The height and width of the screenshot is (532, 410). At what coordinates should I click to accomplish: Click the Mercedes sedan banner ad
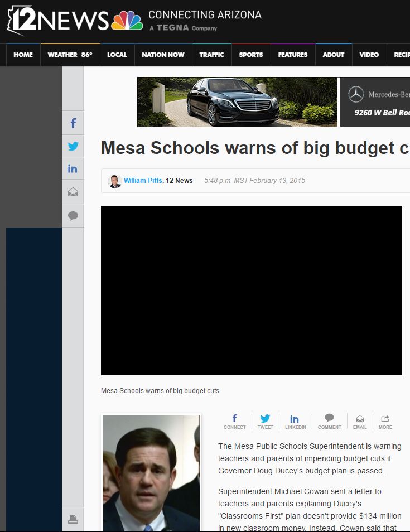(x=237, y=102)
